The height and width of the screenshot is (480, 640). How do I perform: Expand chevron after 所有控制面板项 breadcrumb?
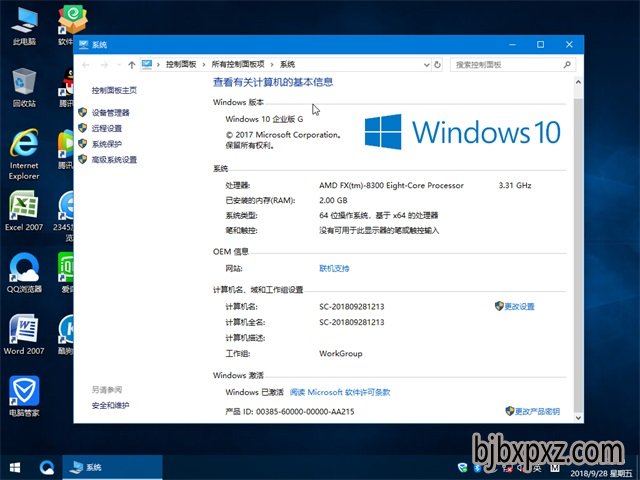coord(271,65)
